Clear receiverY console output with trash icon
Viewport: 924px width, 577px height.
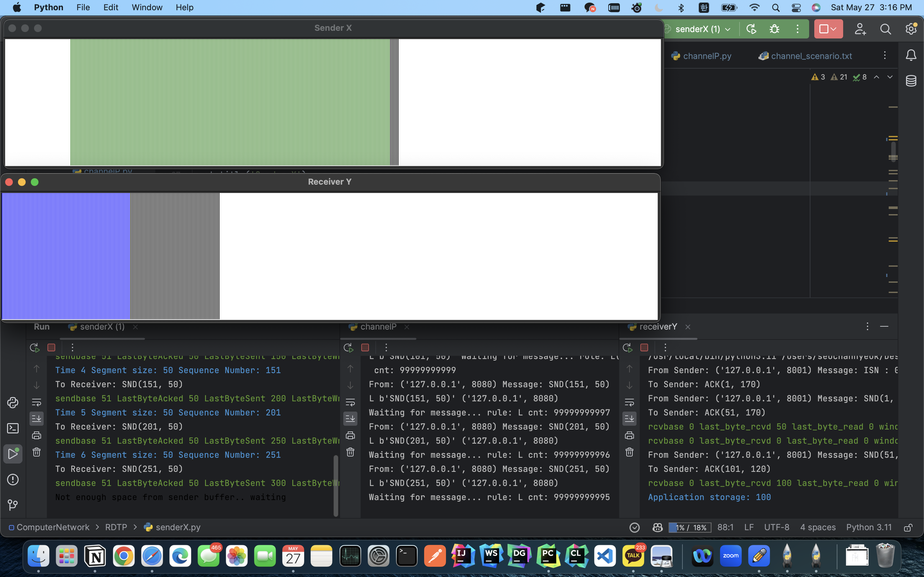(x=629, y=452)
